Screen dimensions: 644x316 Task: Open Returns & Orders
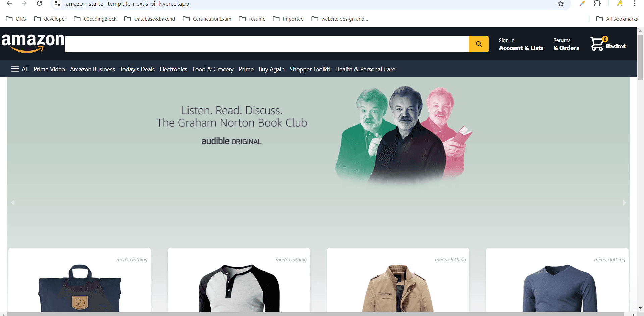(566, 44)
